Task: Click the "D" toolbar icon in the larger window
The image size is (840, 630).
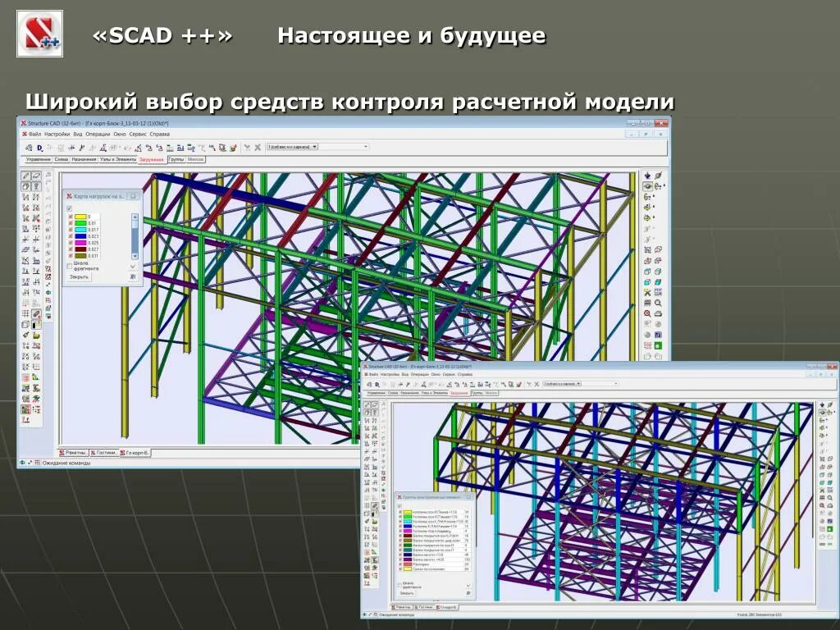Action: (40, 148)
